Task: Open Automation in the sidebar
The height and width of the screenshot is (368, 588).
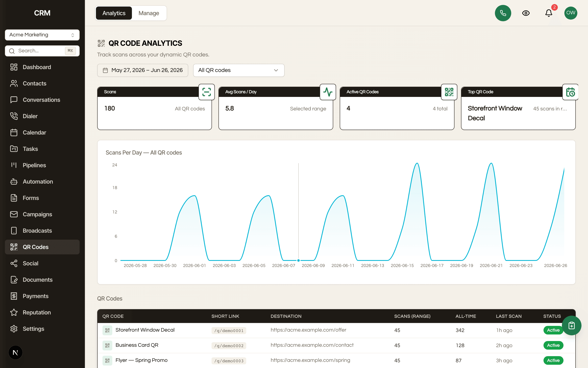Action: (x=42, y=182)
